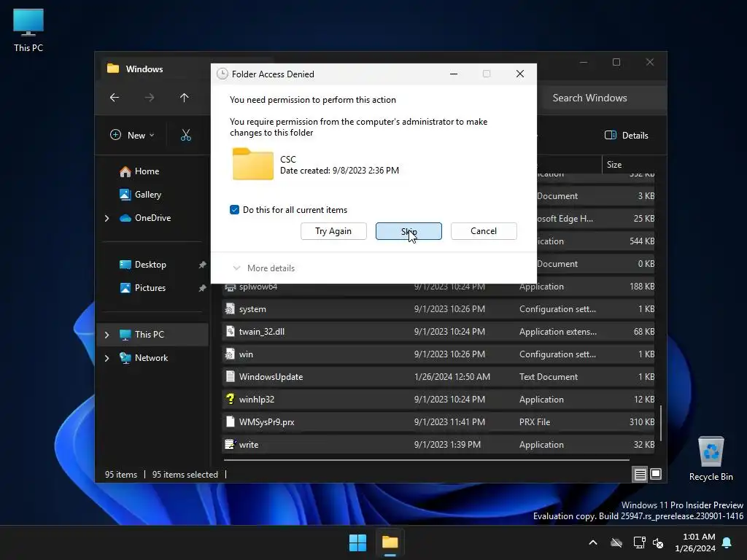Screen dimensions: 747x560
Task: Expand More details in the dialog
Action: 263,268
